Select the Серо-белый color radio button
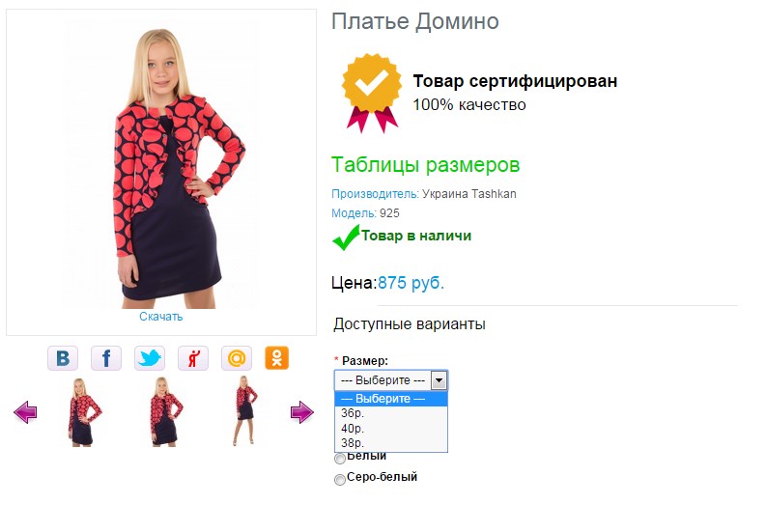 click(339, 479)
